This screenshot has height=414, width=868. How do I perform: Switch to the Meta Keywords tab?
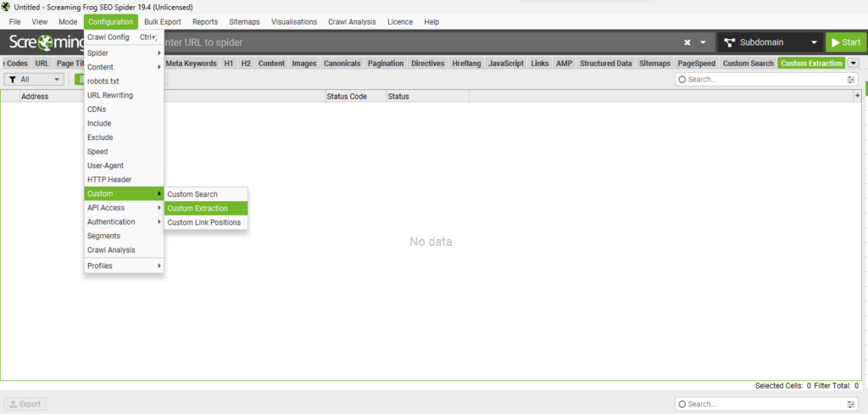[191, 64]
